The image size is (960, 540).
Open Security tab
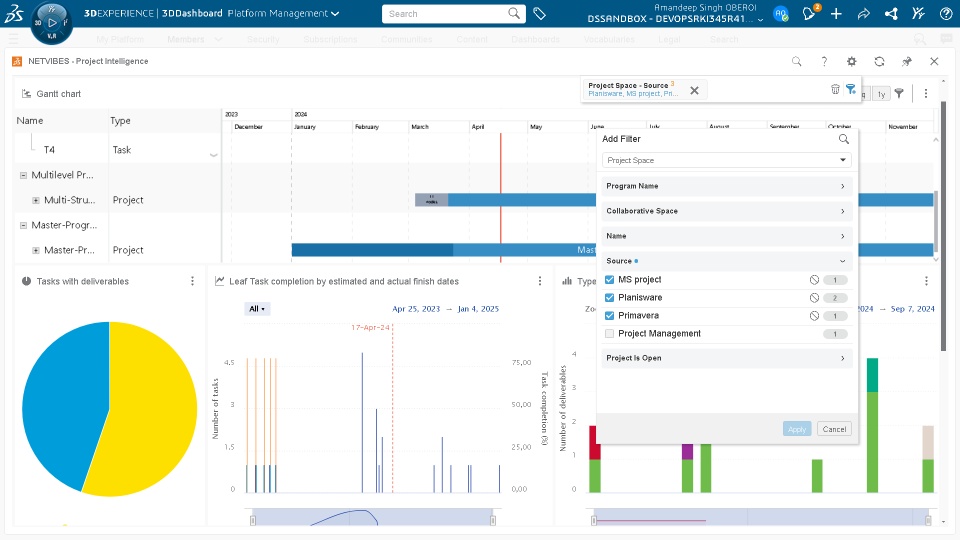click(x=263, y=39)
